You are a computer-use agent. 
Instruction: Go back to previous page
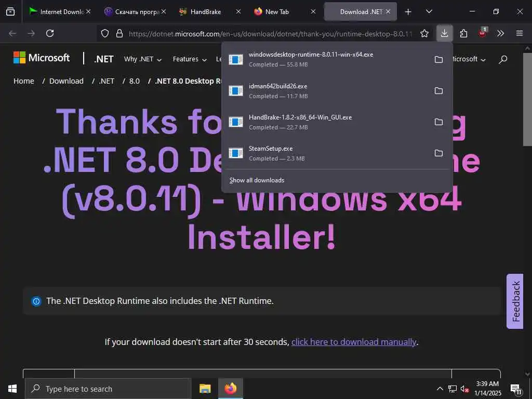12,33
